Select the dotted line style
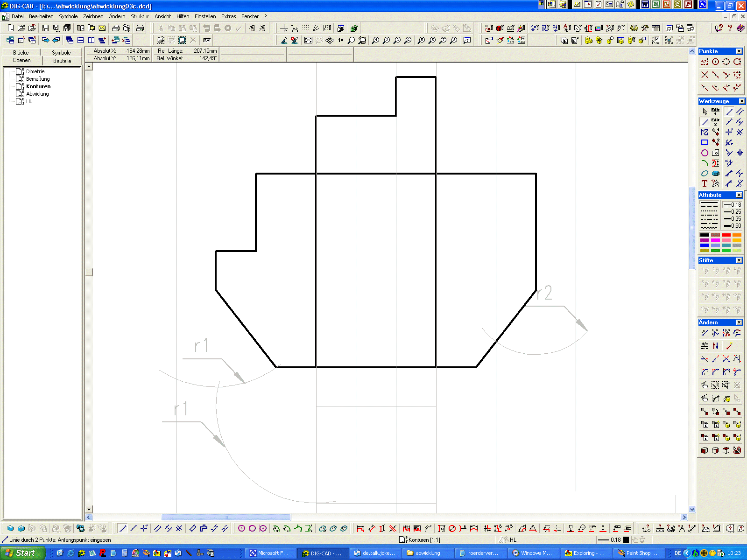Viewport: 747px width, 560px height. (x=709, y=211)
